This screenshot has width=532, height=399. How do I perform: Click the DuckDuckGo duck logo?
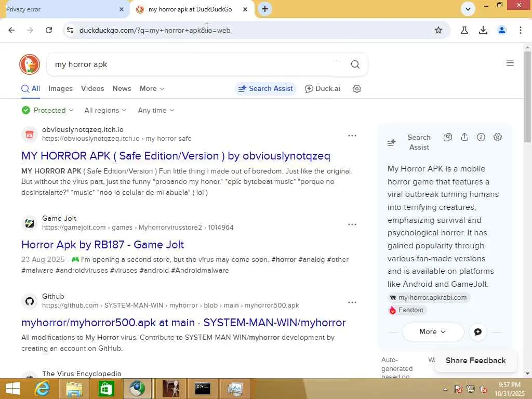[30, 64]
